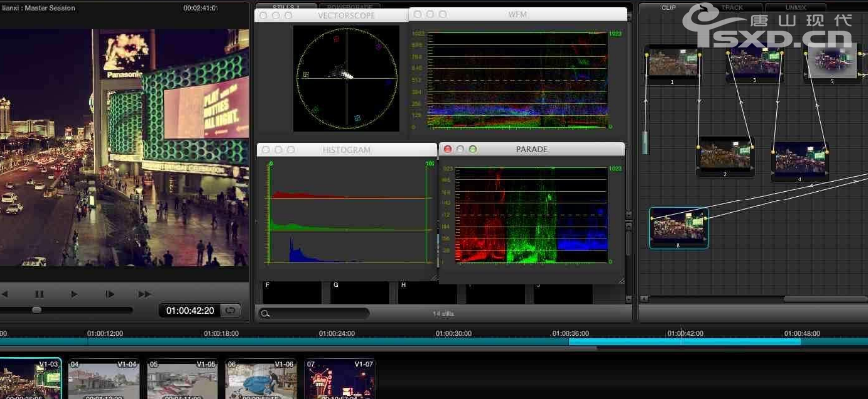
Task: Select timeline clip 04 V1-04
Action: click(x=104, y=379)
